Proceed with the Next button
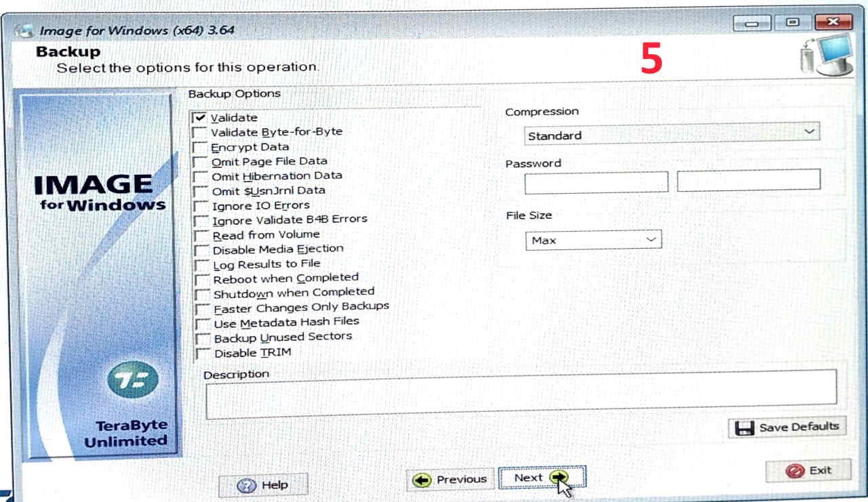Screen dimensions: 868x502 coord(542,478)
